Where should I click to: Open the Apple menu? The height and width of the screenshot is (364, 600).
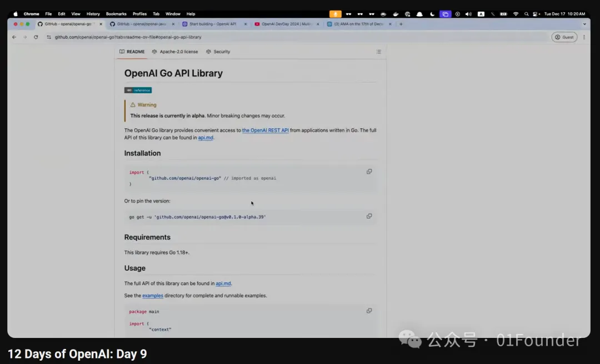point(16,14)
